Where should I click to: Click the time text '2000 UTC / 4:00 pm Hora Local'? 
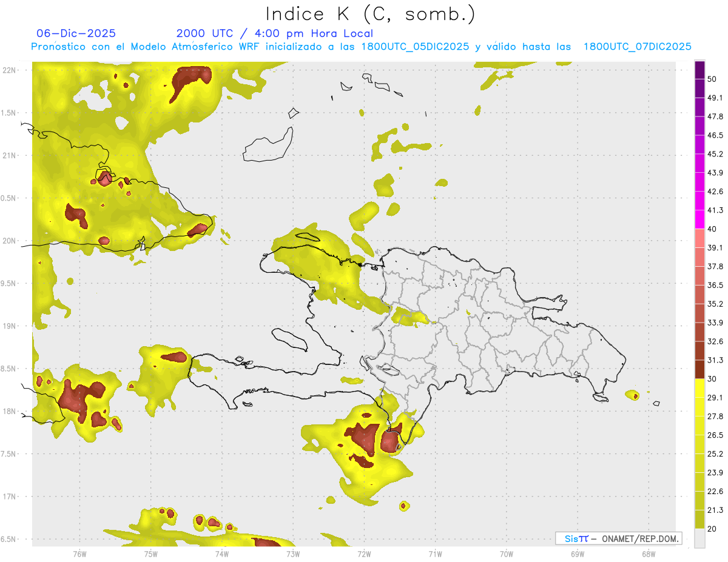[275, 33]
